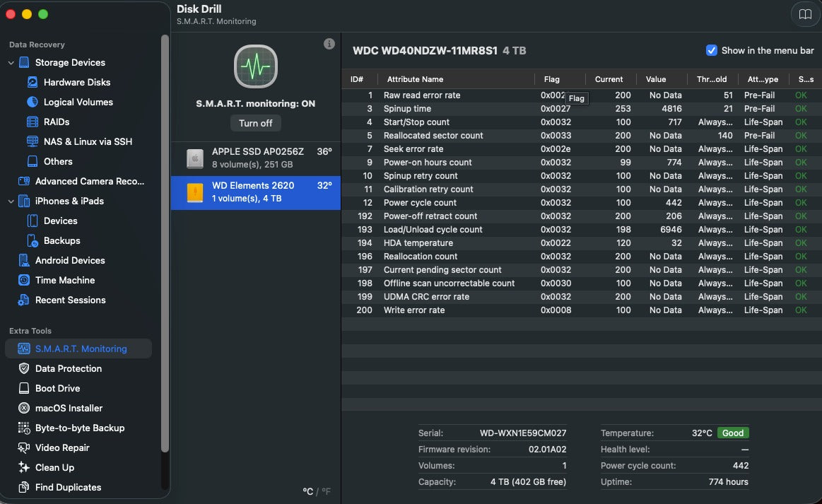Click the info icon in monitoring panel
The width and height of the screenshot is (822, 504).
click(329, 44)
